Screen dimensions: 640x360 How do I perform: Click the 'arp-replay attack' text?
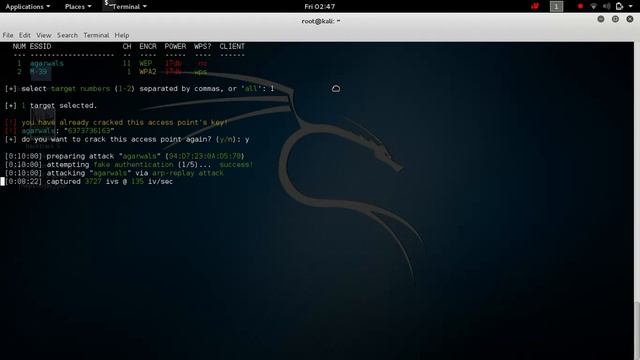[188, 173]
